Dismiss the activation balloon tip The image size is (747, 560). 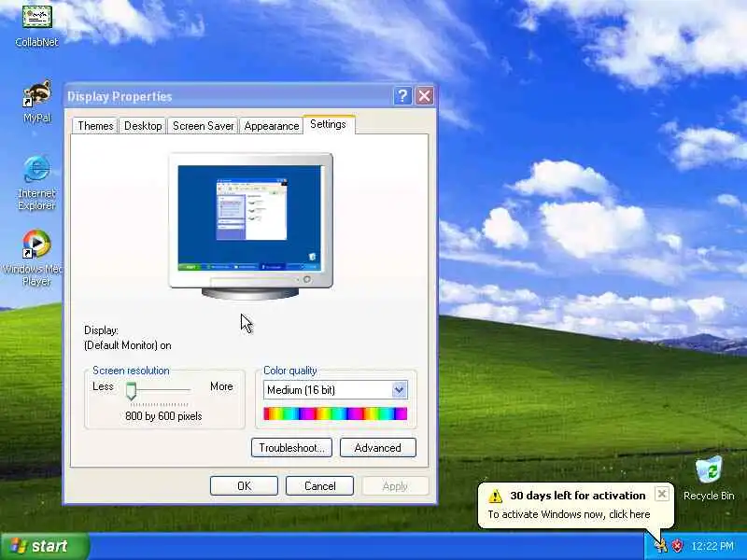pos(662,495)
